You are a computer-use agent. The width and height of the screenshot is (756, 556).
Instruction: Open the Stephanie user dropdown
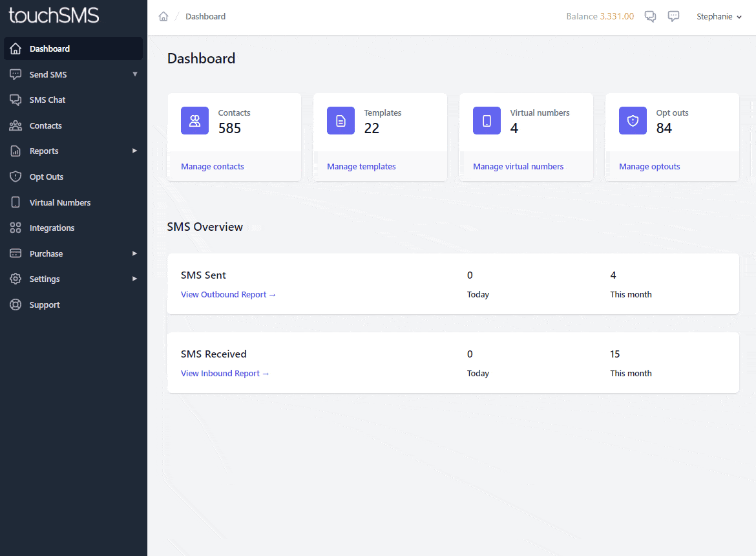click(719, 17)
